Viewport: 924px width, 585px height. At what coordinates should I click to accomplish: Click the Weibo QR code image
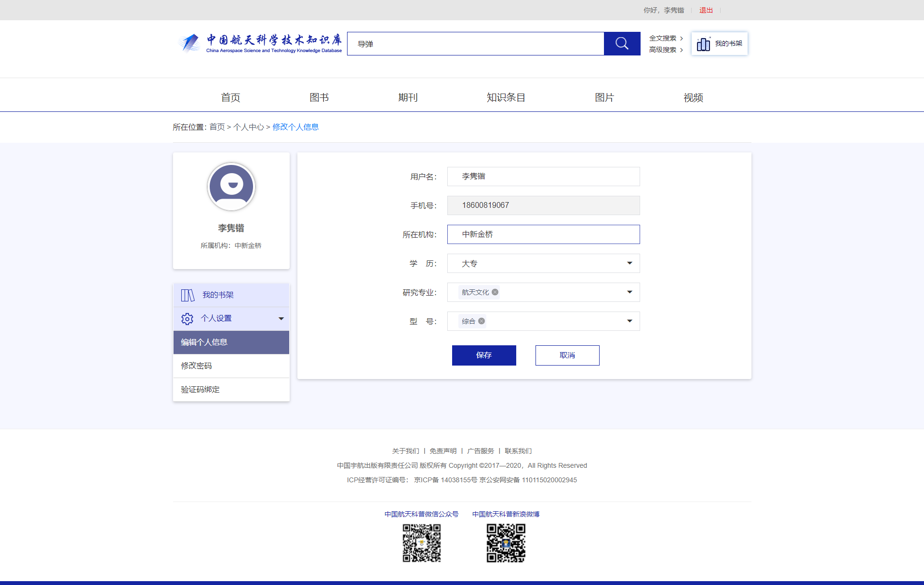point(506,544)
